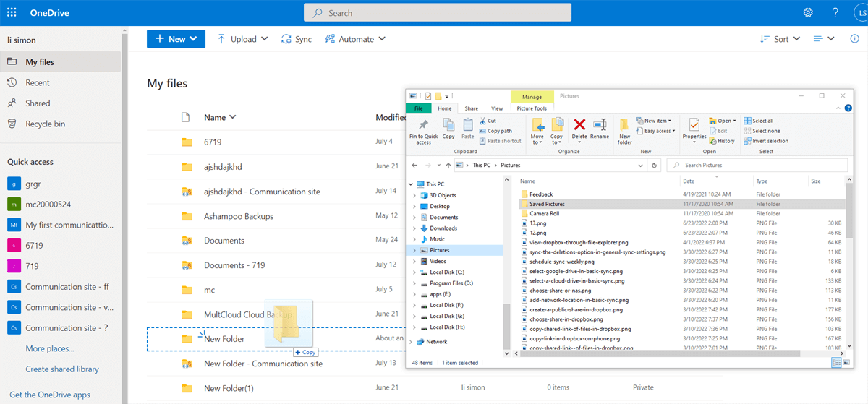This screenshot has height=404, width=868.
Task: Click the New folder ribbon icon
Action: pyautogui.click(x=624, y=130)
